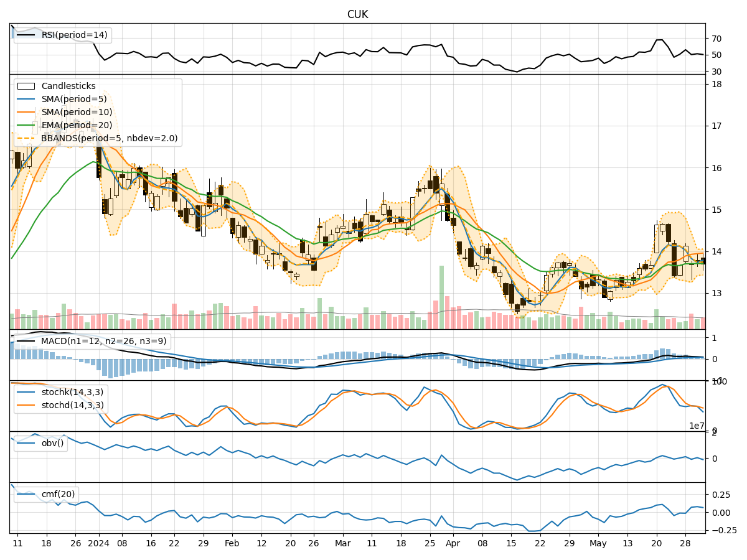The width and height of the screenshot is (747, 560).
Task: Click the BBANDS dashed line legend icon
Action: [x=26, y=137]
